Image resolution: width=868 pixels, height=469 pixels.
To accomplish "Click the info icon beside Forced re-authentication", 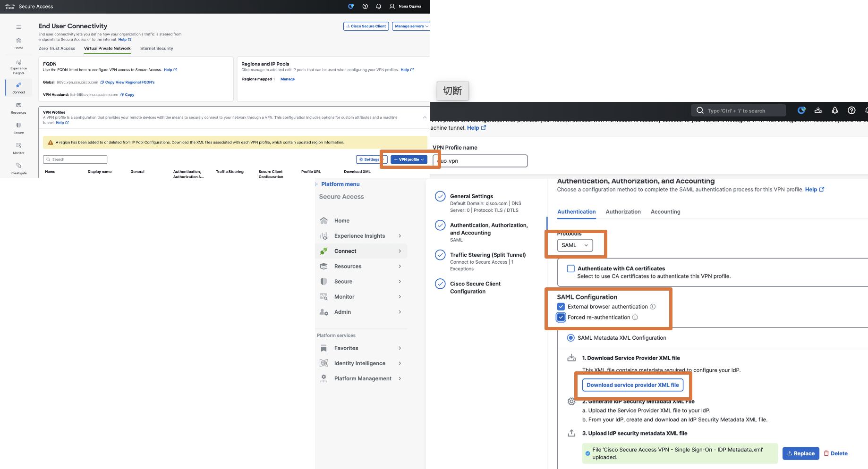I will [x=635, y=318].
